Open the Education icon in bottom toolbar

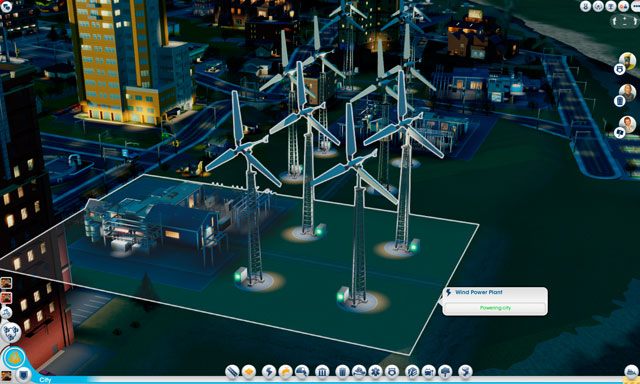[412, 371]
